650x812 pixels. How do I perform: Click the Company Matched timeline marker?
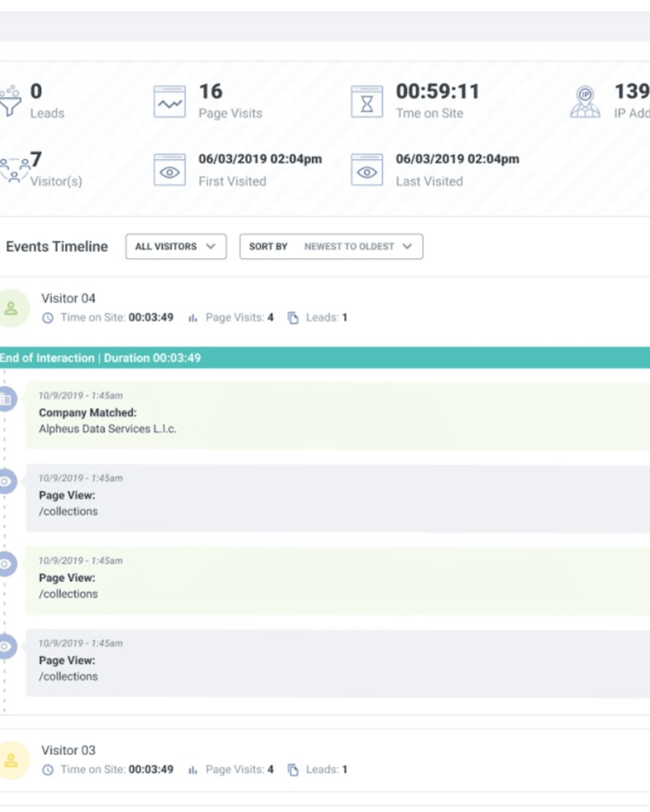pos(6,399)
